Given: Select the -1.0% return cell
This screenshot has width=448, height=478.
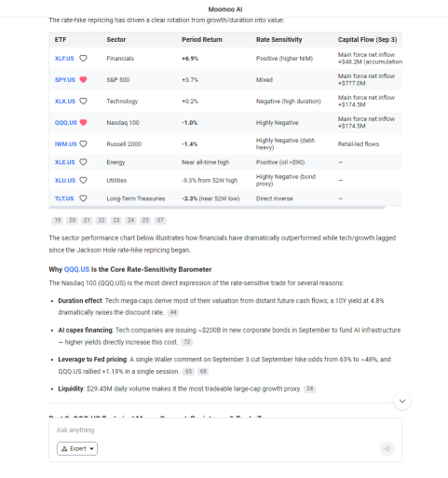Looking at the screenshot, I should (x=190, y=123).
